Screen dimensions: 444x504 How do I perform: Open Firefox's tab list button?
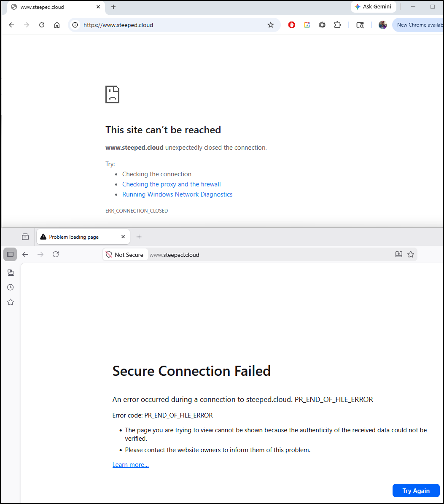click(x=25, y=237)
